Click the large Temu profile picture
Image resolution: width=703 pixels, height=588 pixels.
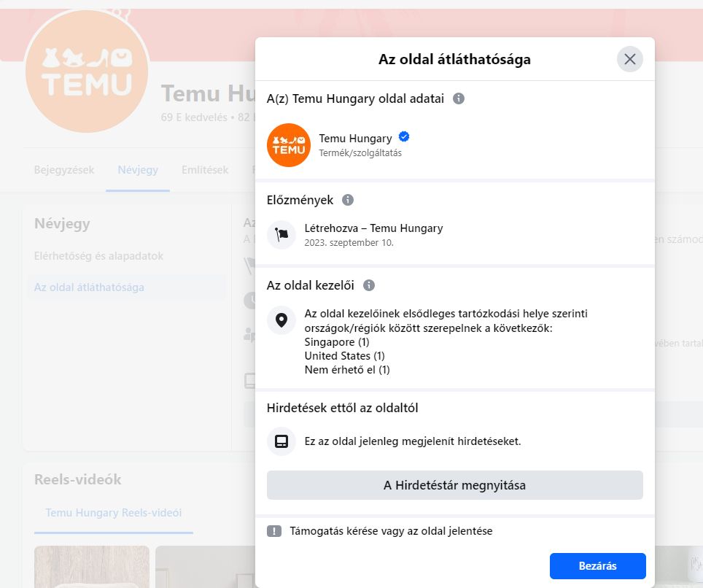pyautogui.click(x=87, y=71)
